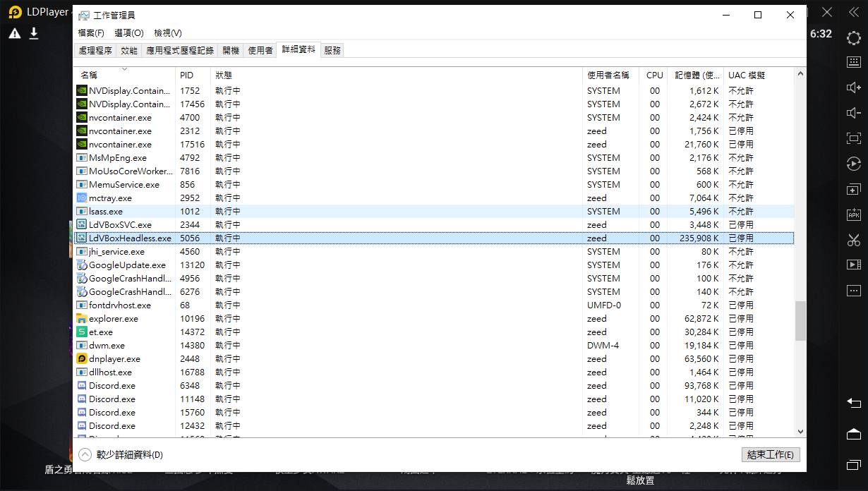Click the dnplayer.exe yellow icon
This screenshot has width=868, height=491.
coord(82,359)
